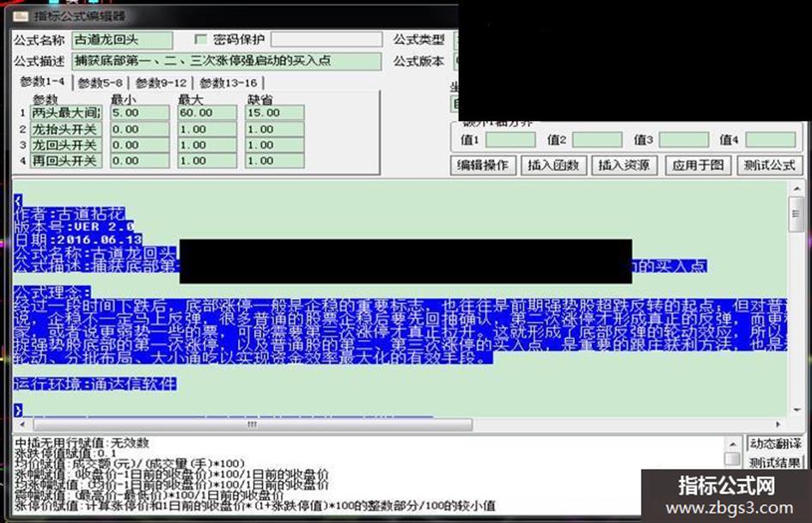Click the 涨停价赋值 translation line

coord(254,505)
